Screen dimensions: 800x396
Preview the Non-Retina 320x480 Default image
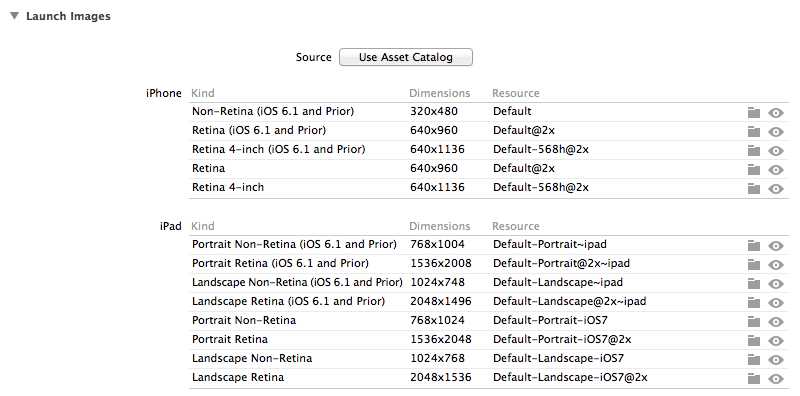coord(776,113)
